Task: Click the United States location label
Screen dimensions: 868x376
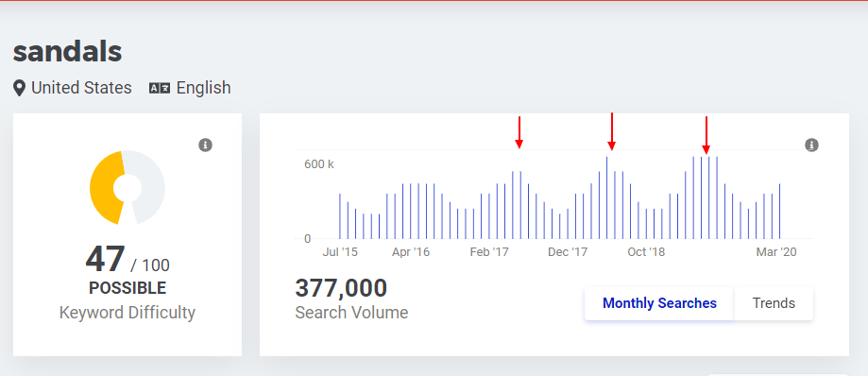Action: click(x=81, y=88)
